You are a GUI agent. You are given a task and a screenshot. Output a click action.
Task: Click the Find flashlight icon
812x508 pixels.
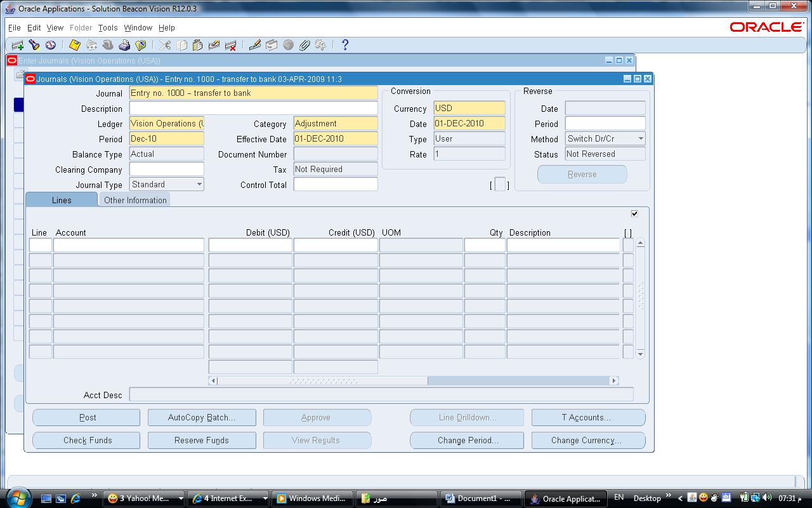click(x=34, y=45)
